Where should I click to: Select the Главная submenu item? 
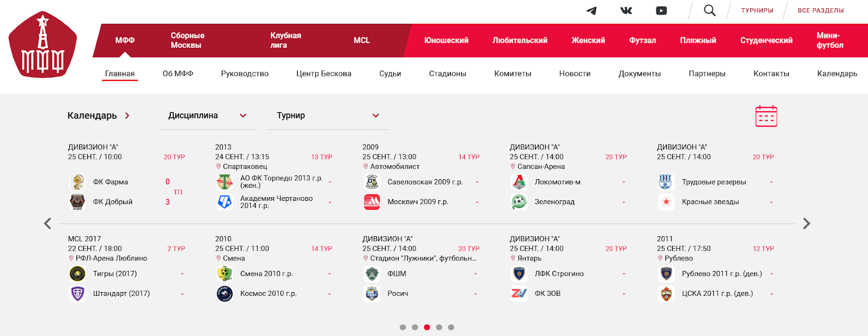point(120,74)
